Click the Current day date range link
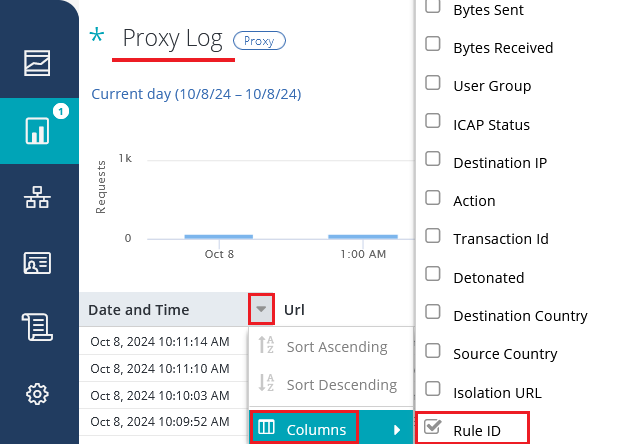644x444 pixels. [196, 94]
